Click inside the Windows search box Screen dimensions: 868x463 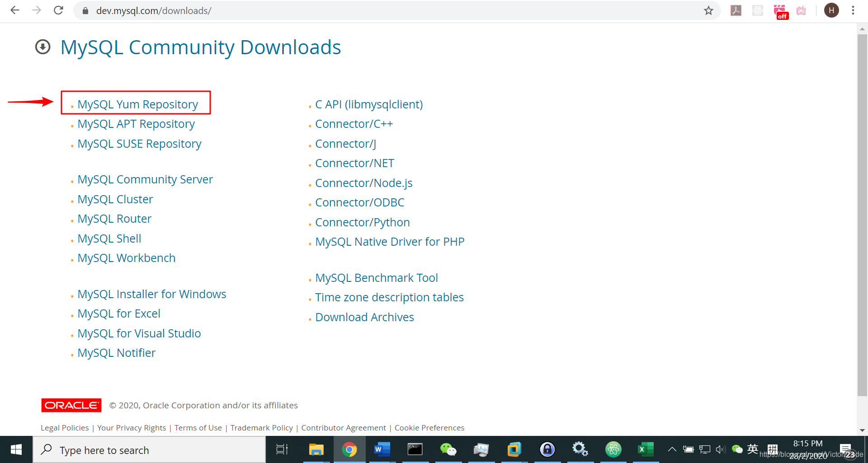tap(149, 449)
